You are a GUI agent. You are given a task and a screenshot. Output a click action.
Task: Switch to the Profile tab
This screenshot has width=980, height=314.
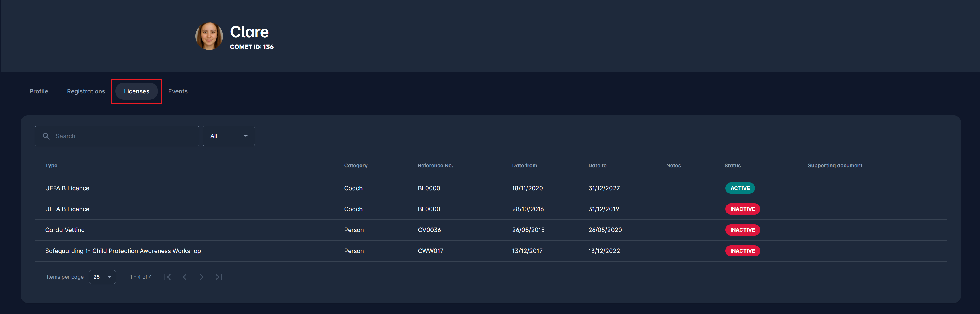click(39, 91)
